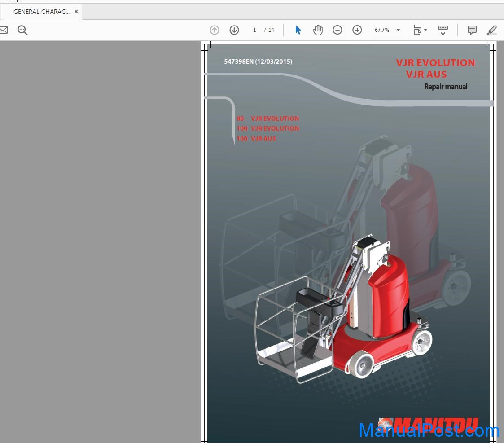Go to next page arrow
Viewport: 504px width, 443px height.
234,30
